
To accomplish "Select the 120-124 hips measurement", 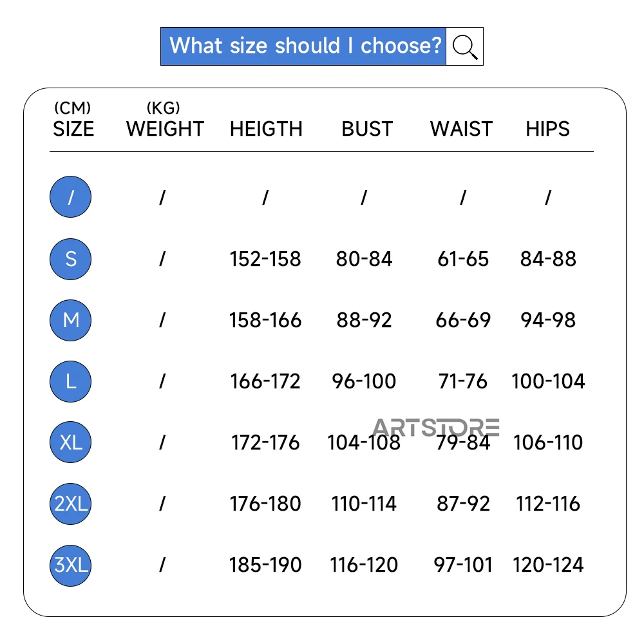I will (548, 565).
